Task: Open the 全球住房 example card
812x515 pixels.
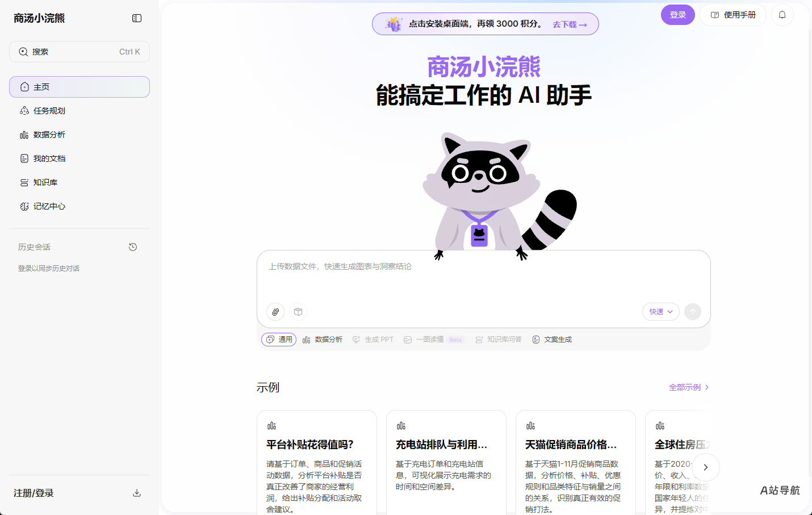Action: [678, 462]
